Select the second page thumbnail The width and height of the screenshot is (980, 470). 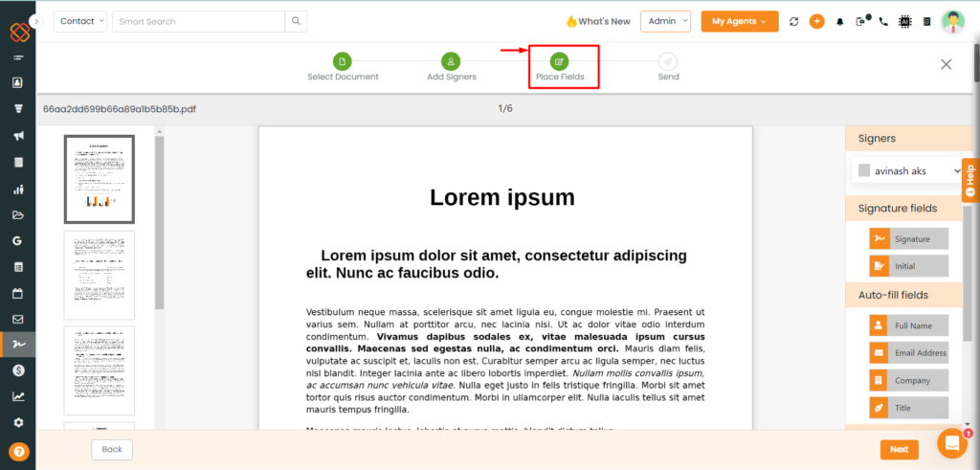tap(99, 275)
